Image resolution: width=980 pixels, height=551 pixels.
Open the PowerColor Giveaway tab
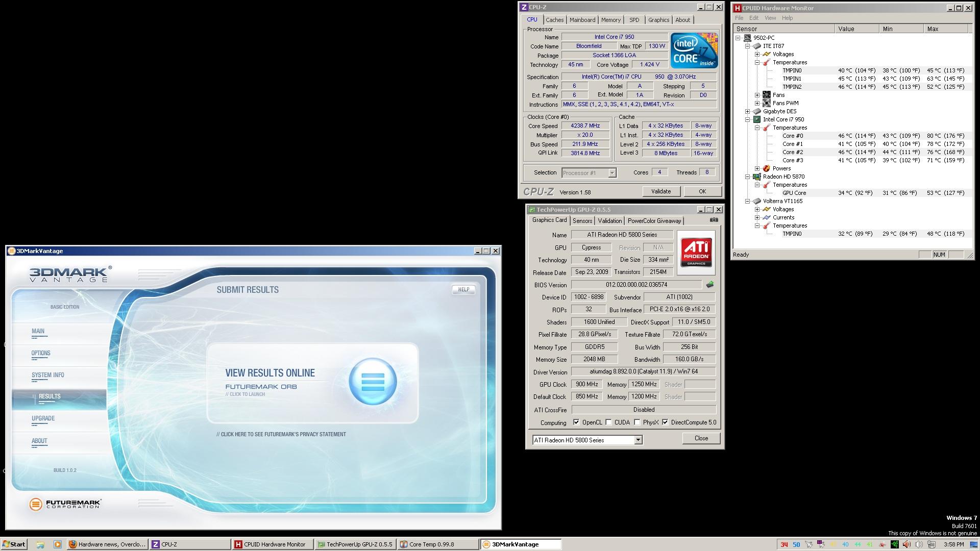coord(654,221)
